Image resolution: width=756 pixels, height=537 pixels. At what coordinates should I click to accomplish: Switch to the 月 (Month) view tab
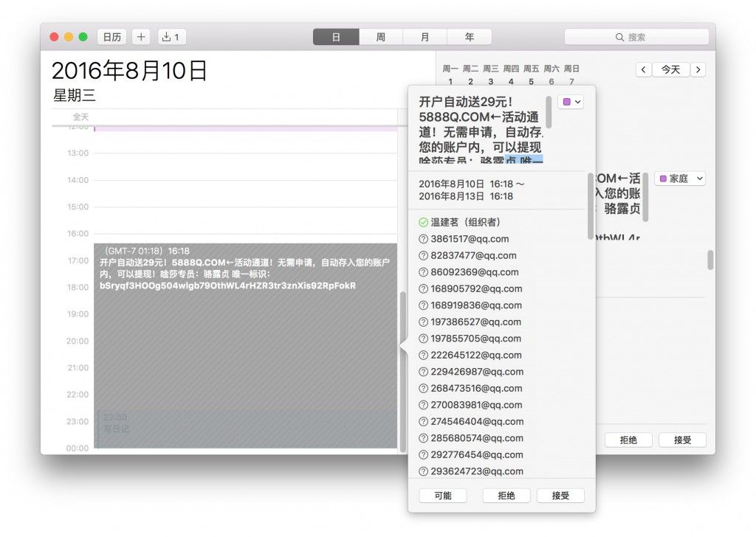pos(425,36)
